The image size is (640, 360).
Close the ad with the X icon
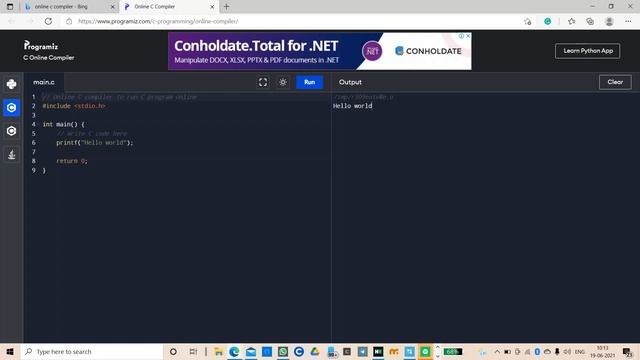pyautogui.click(x=468, y=36)
